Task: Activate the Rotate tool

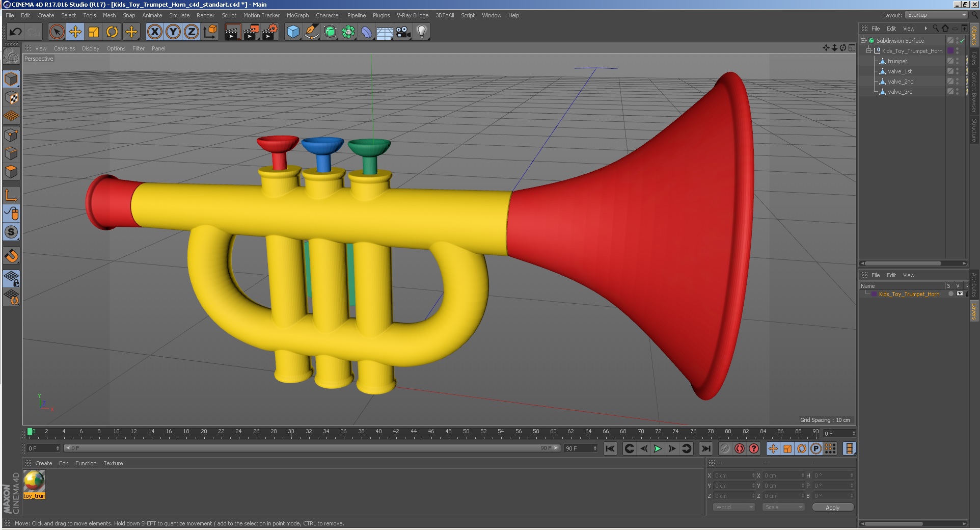Action: [x=112, y=32]
